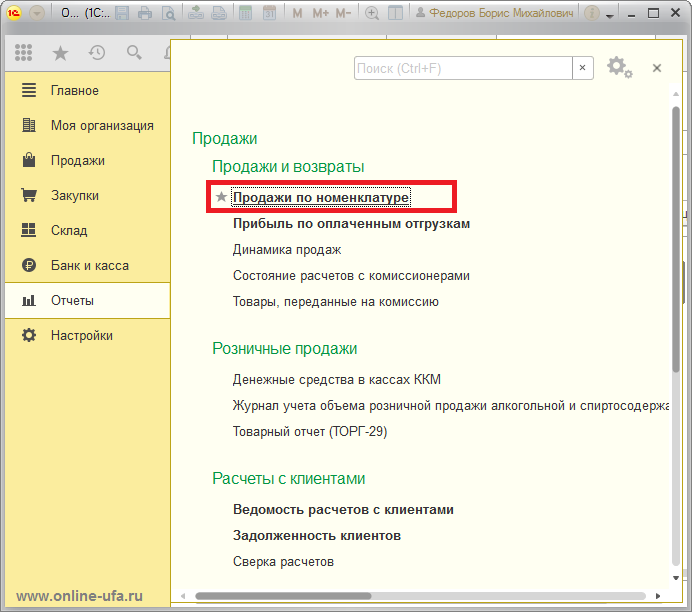Click the horizontal scrollbar thumb
Viewport: 692px width, 612px height.
pos(283,596)
